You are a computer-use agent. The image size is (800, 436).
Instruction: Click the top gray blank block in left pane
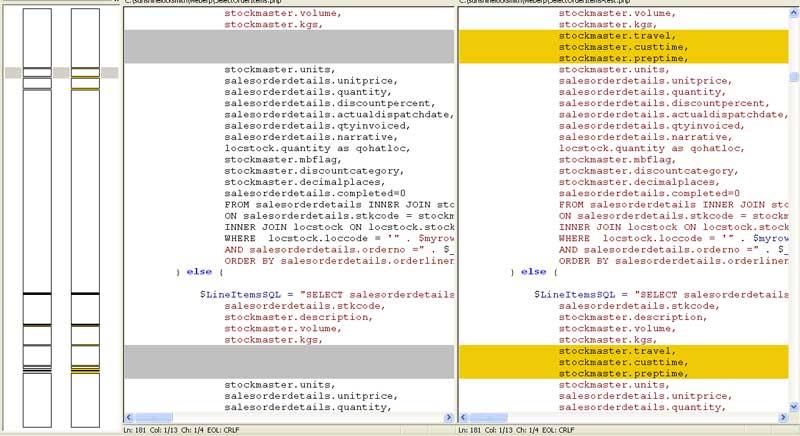(288, 47)
